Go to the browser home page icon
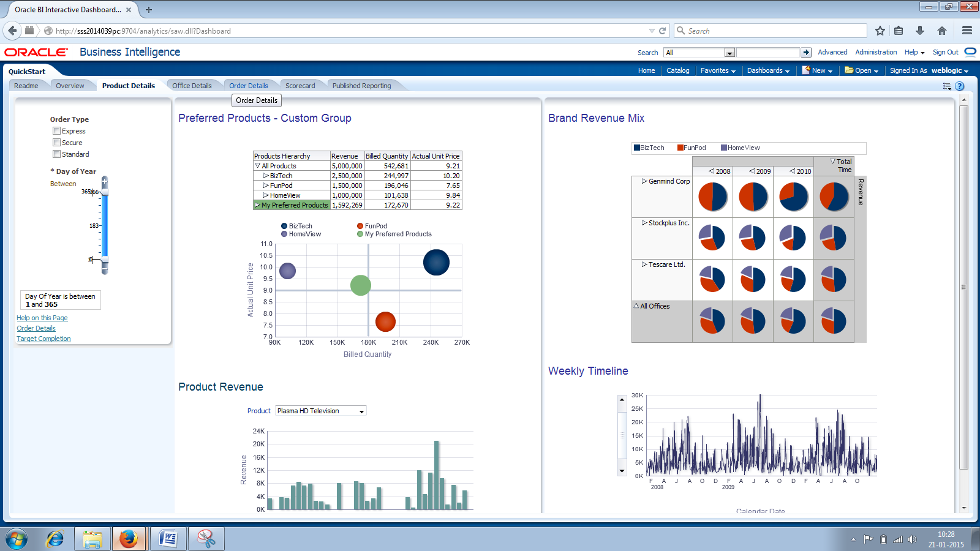The height and width of the screenshot is (551, 980). (942, 31)
